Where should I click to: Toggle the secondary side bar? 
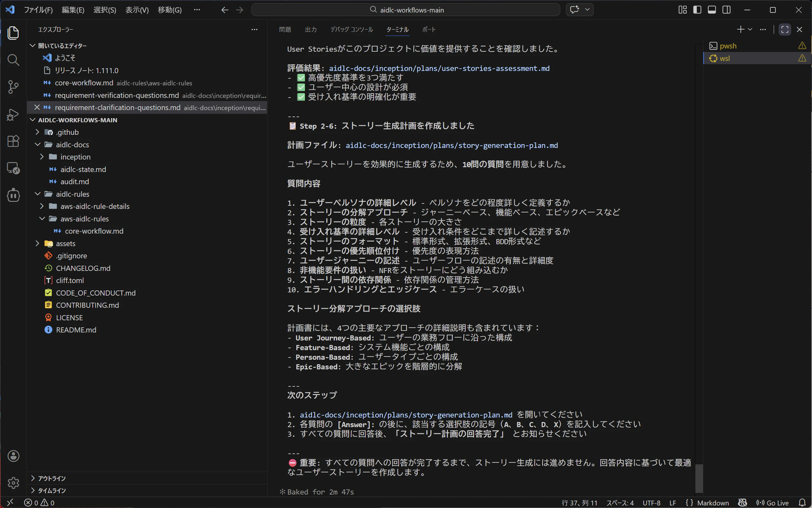point(726,10)
